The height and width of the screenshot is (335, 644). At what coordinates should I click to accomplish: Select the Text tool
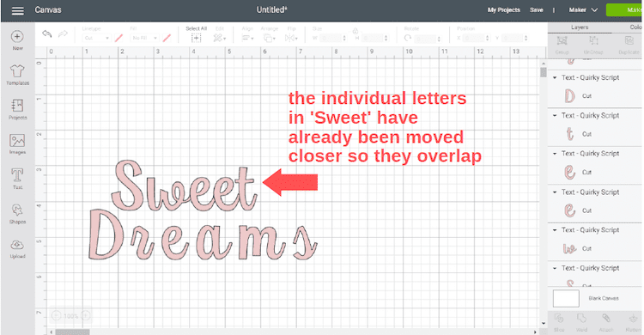[17, 175]
